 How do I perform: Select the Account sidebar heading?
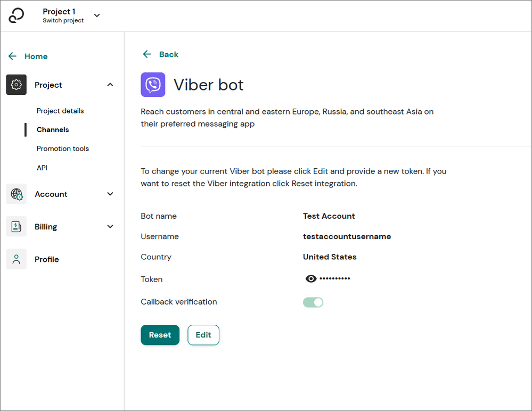51,194
